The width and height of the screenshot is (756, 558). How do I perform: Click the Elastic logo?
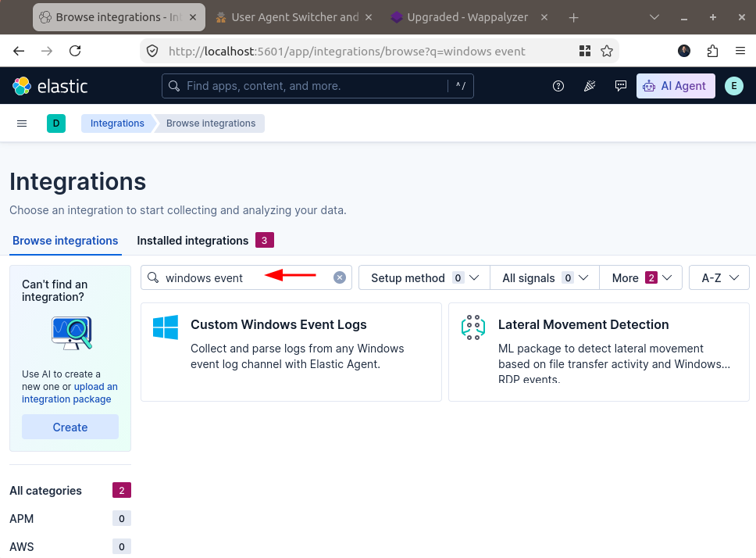click(x=50, y=86)
